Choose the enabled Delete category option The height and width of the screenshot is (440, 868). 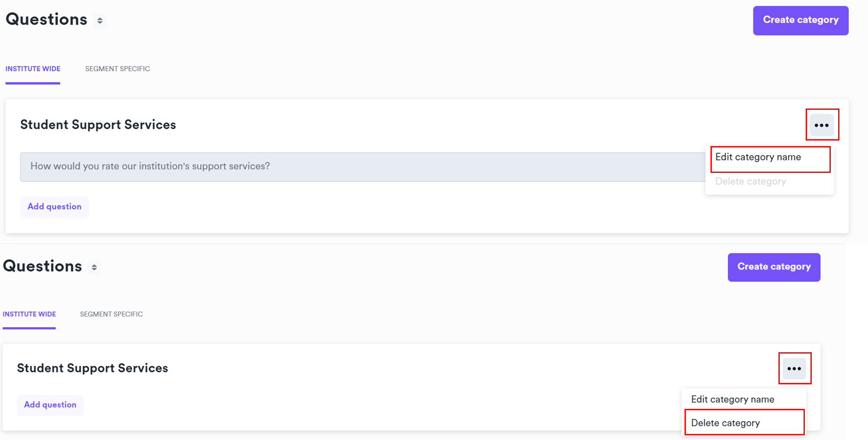pos(726,423)
